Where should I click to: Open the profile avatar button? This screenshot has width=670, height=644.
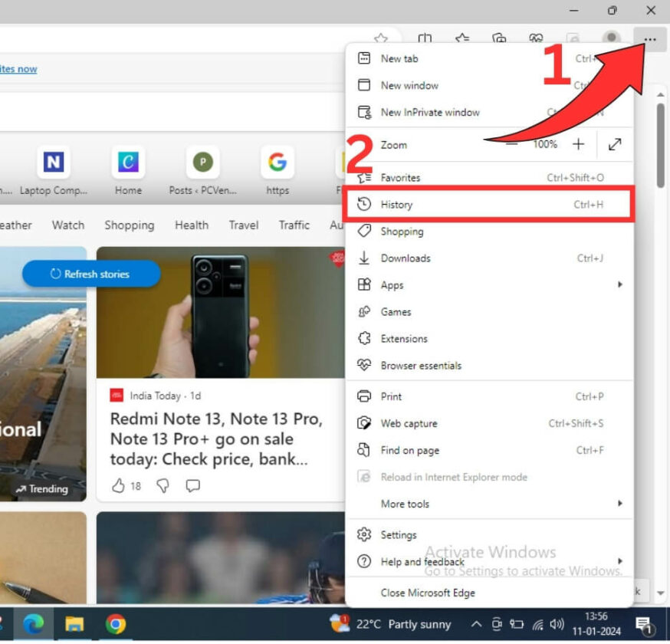click(611, 38)
